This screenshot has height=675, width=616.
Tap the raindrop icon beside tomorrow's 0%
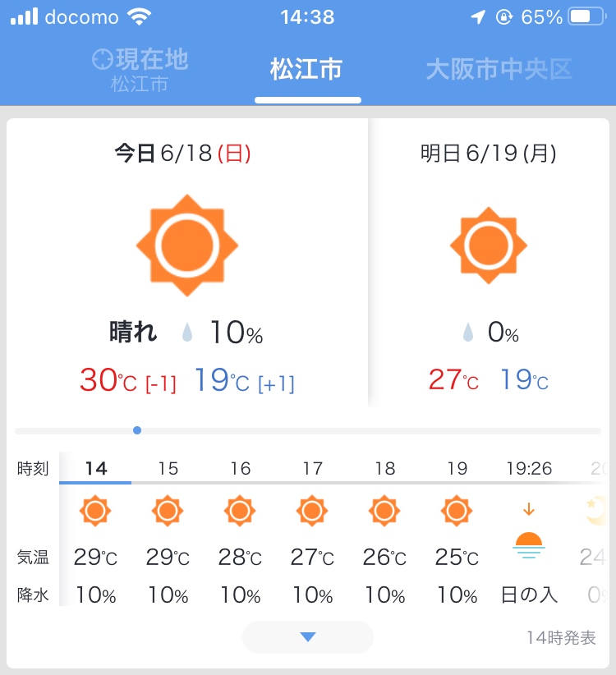[x=468, y=333]
